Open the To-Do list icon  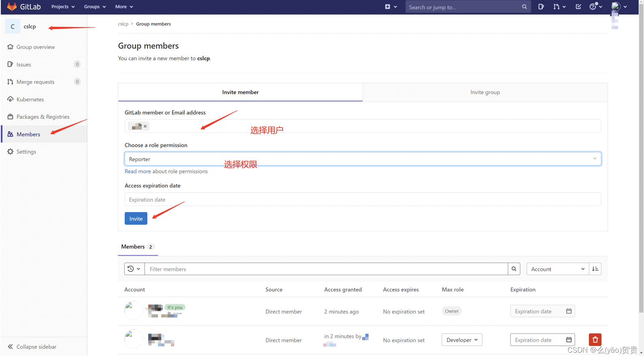click(x=578, y=6)
